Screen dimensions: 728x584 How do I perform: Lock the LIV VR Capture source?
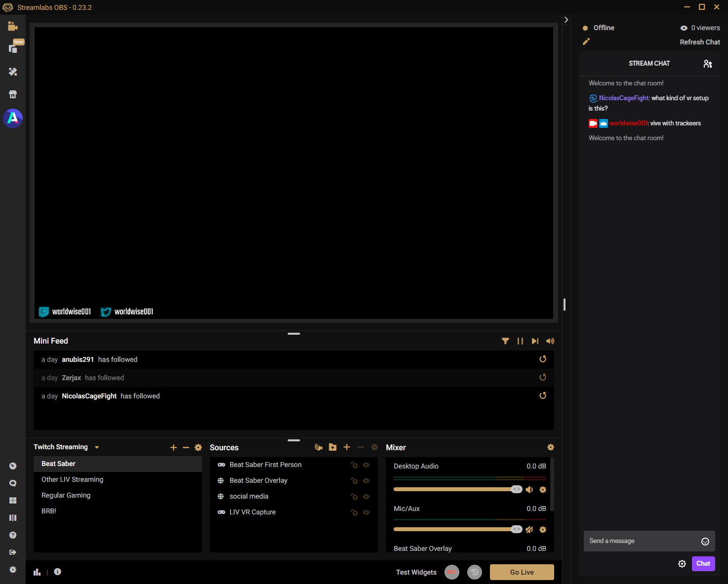(x=354, y=512)
